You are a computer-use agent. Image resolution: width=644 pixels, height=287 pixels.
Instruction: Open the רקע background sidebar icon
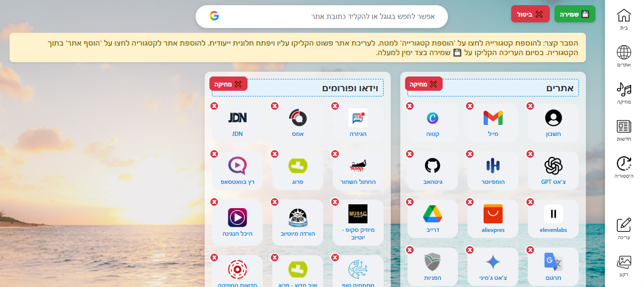(x=624, y=266)
